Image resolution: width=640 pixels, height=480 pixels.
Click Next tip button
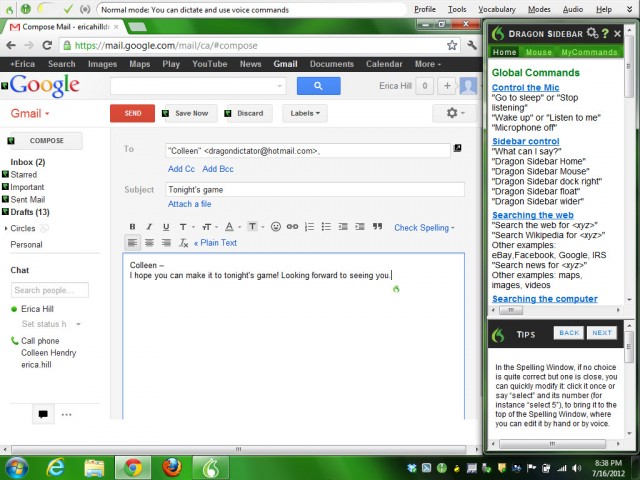point(602,333)
